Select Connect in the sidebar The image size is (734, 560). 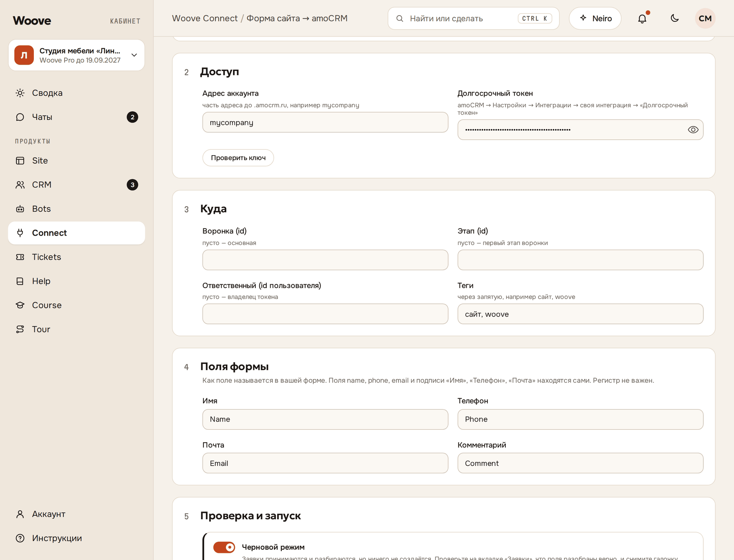tap(77, 233)
